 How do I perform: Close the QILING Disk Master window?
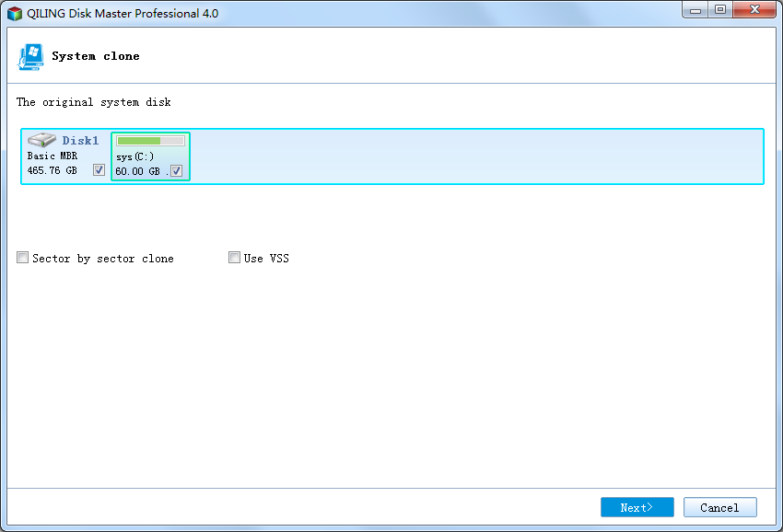pyautogui.click(x=754, y=10)
